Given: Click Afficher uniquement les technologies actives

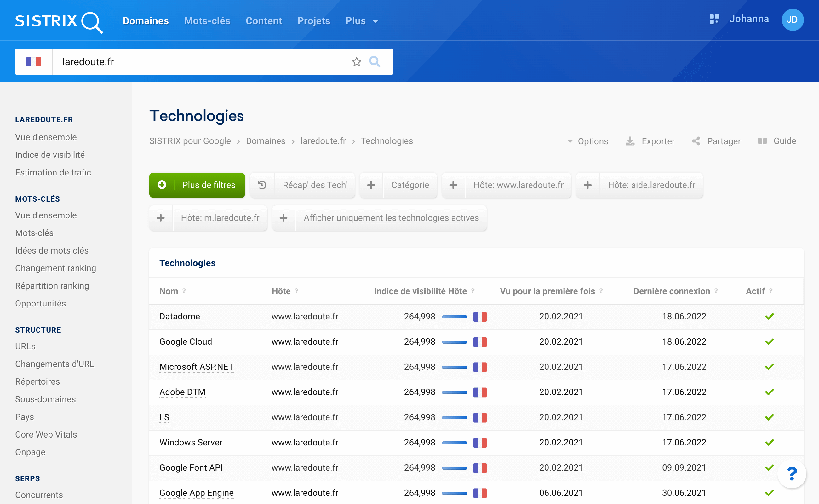Looking at the screenshot, I should [x=379, y=218].
